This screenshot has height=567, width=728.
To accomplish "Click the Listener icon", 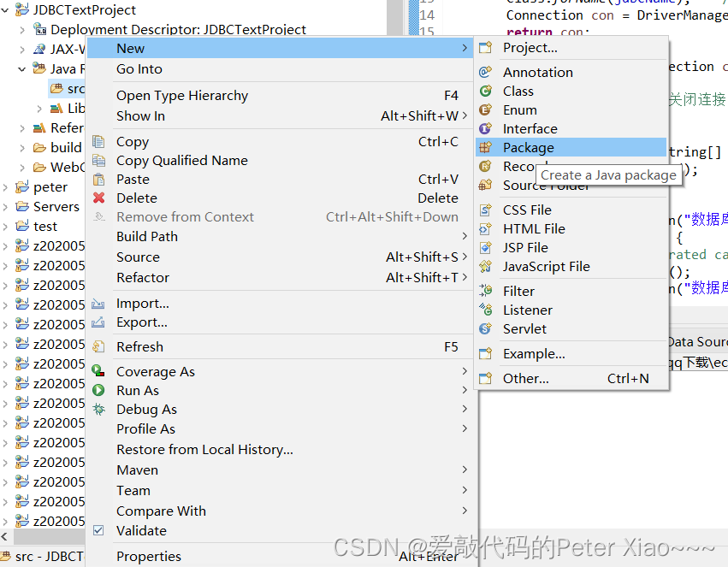I will [x=485, y=310].
